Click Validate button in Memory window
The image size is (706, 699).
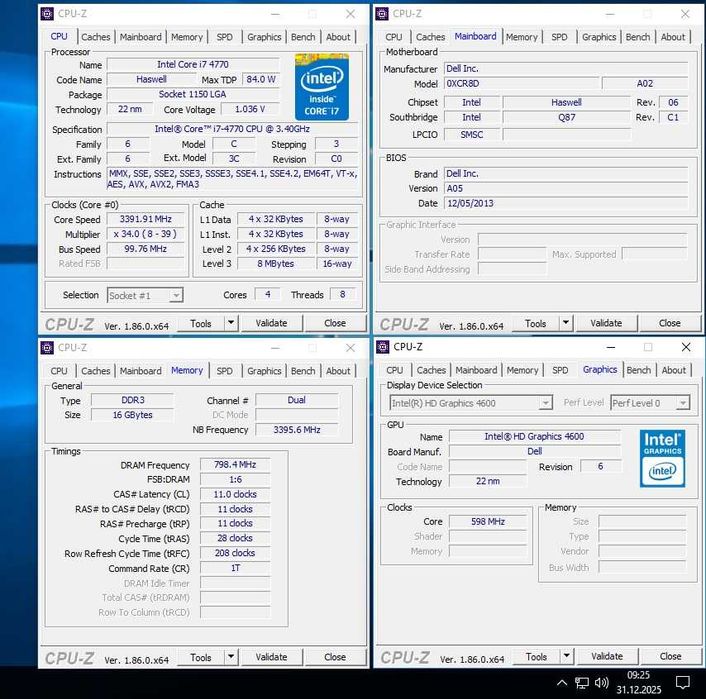272,657
